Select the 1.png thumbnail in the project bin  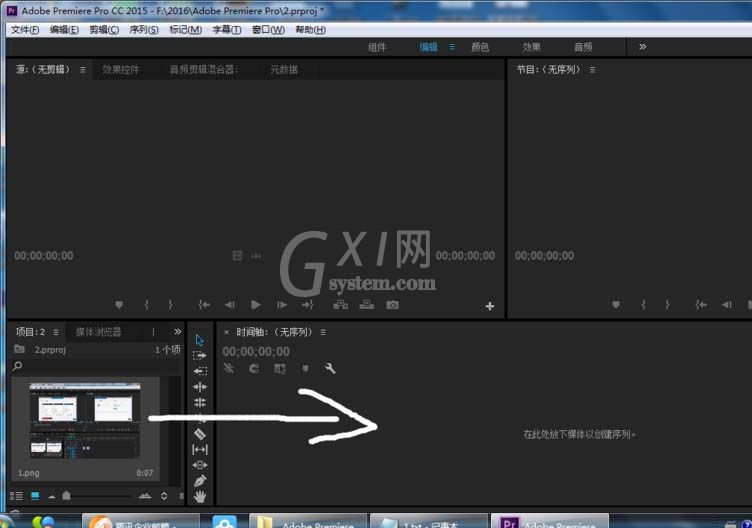click(85, 420)
